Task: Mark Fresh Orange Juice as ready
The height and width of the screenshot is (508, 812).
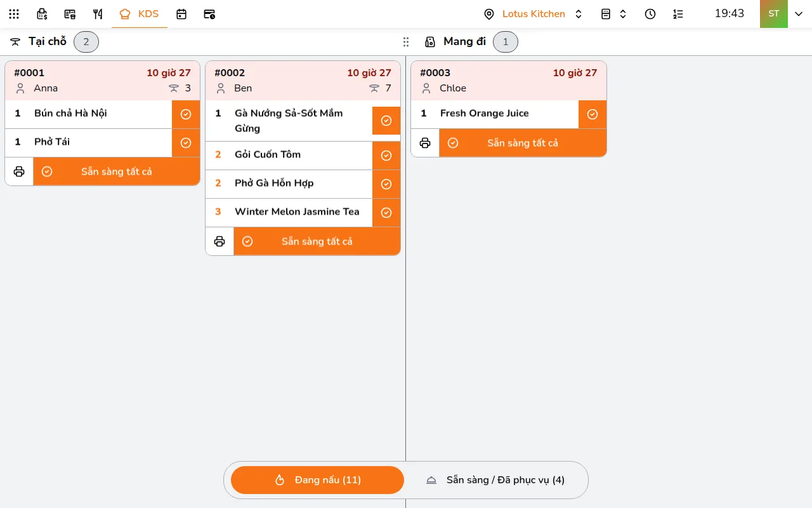Action: pyautogui.click(x=593, y=114)
